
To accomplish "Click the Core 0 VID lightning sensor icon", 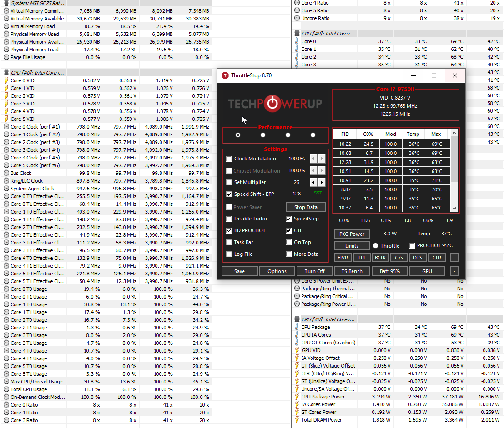I will [x=6, y=80].
